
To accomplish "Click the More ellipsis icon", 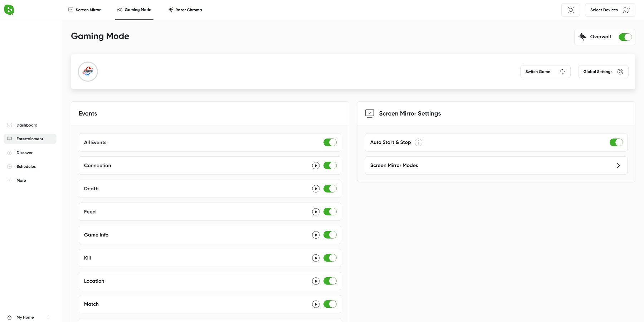I will click(10, 180).
